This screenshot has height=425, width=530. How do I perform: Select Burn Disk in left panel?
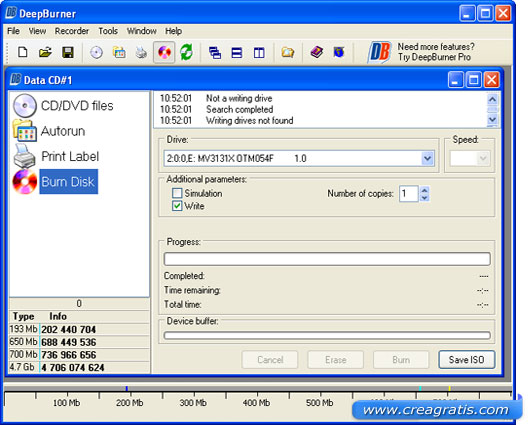coord(55,182)
